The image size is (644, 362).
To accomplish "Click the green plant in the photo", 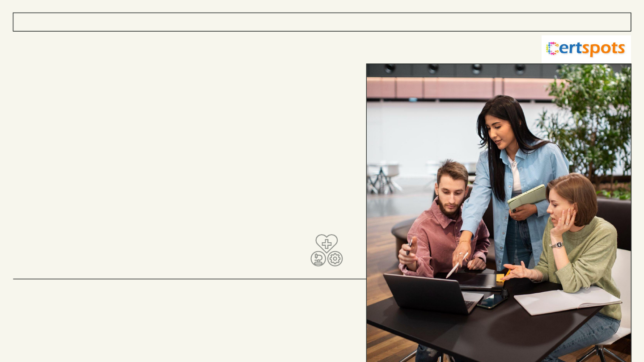I will pyautogui.click(x=586, y=130).
